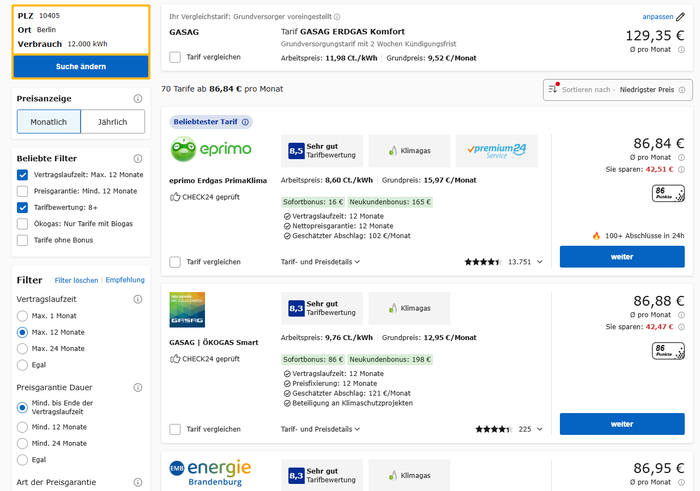Viewport: 700px width, 491px height.
Task: Click the GASAG ÖKOGAS Smart logo
Action: pyautogui.click(x=187, y=308)
